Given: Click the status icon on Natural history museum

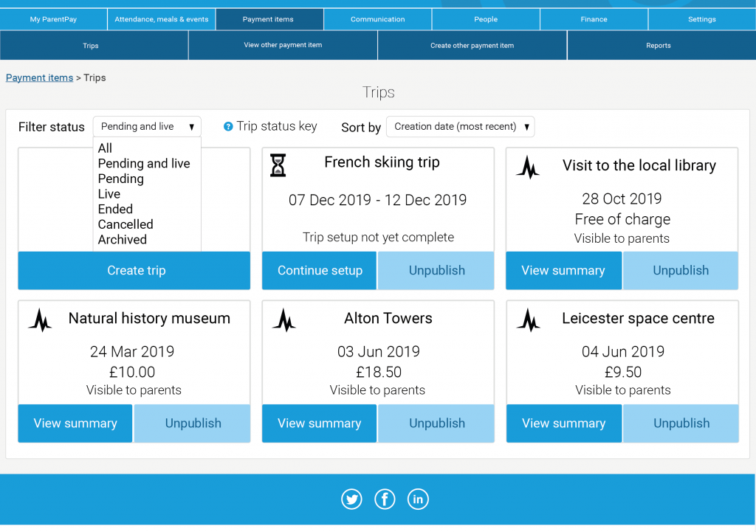Looking at the screenshot, I should 40,319.
